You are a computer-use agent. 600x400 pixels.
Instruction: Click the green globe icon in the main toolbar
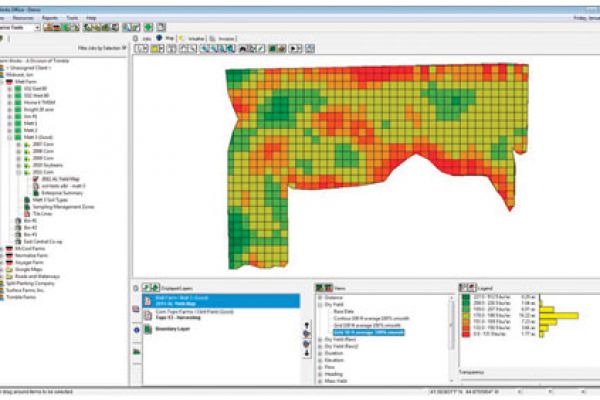point(148,27)
